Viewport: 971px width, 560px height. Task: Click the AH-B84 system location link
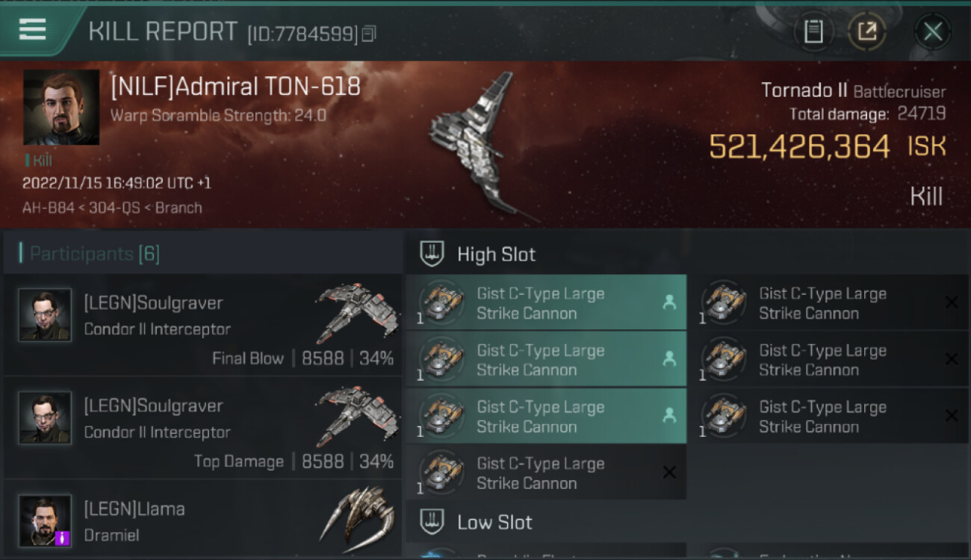[x=49, y=208]
